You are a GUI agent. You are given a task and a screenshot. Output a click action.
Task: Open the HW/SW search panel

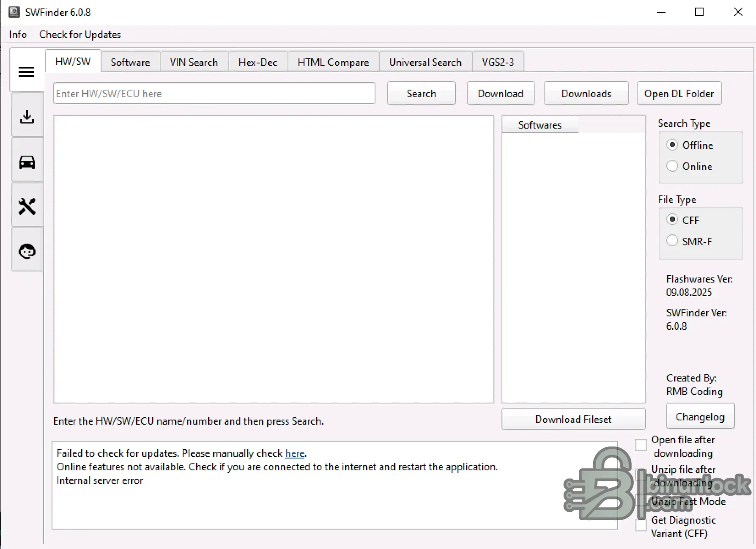coord(72,61)
